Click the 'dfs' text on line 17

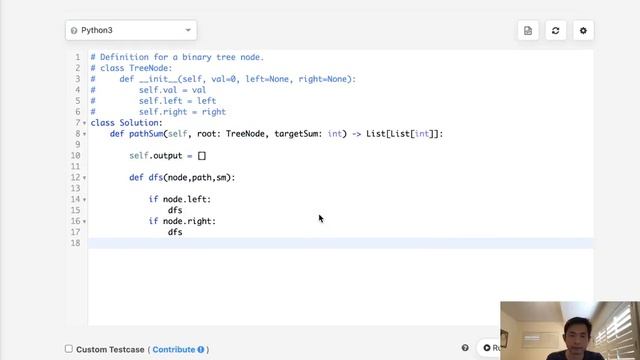175,232
